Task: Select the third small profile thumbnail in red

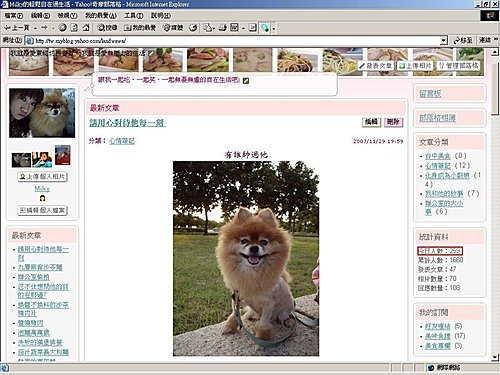Action: pos(63,155)
